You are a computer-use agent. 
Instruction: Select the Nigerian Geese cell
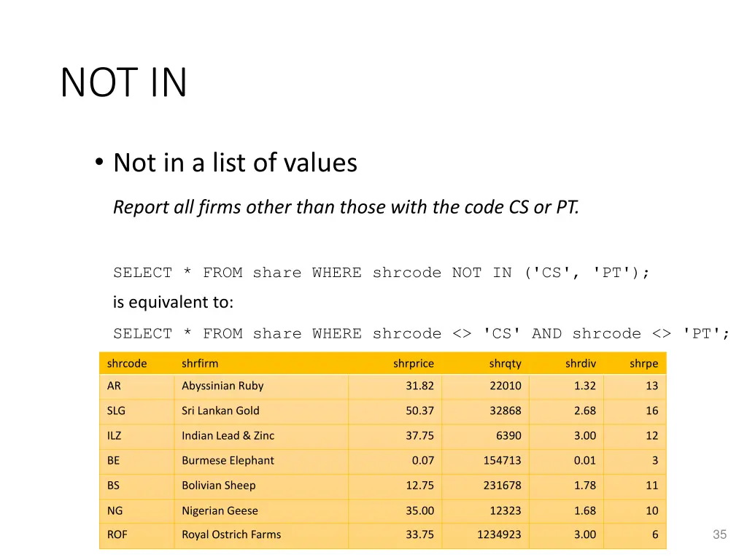[x=261, y=510]
